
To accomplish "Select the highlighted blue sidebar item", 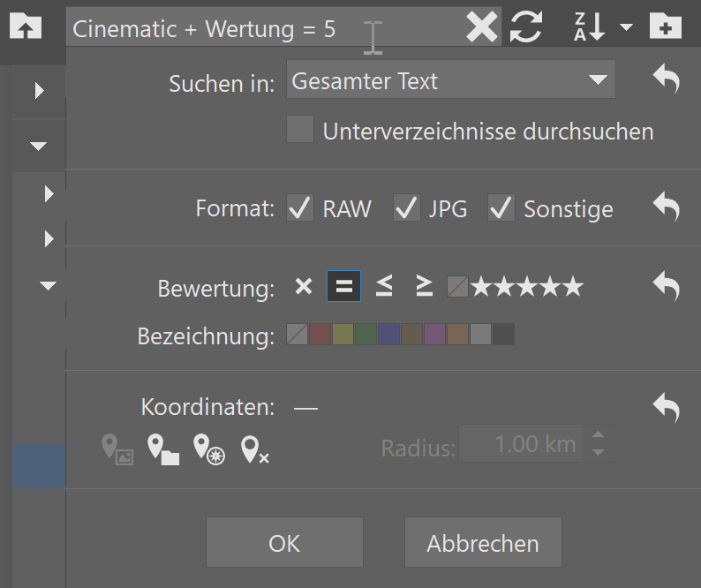I will [39, 466].
